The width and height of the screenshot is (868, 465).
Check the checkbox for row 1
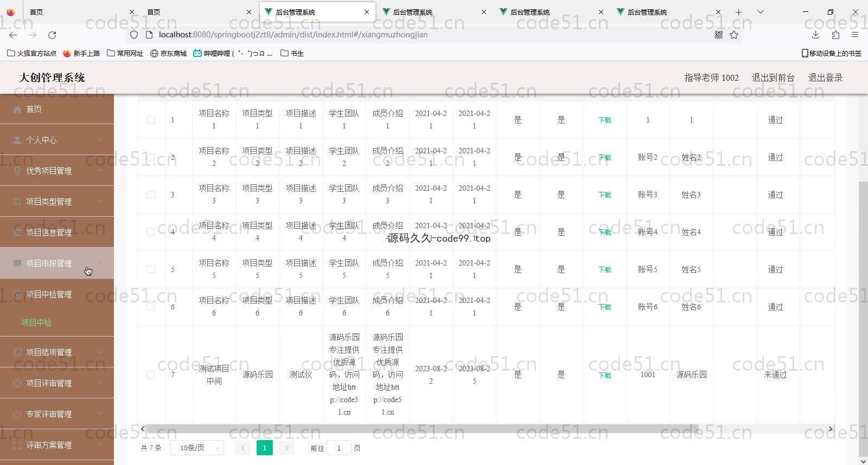151,120
